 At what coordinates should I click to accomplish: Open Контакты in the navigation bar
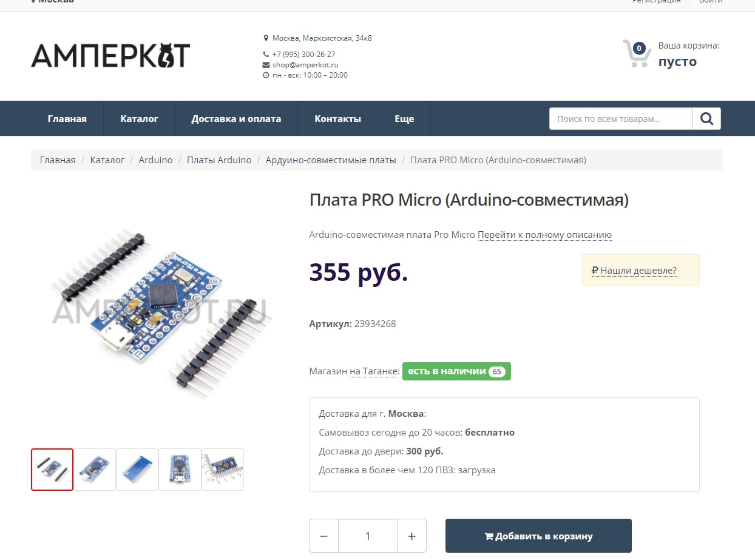point(337,119)
